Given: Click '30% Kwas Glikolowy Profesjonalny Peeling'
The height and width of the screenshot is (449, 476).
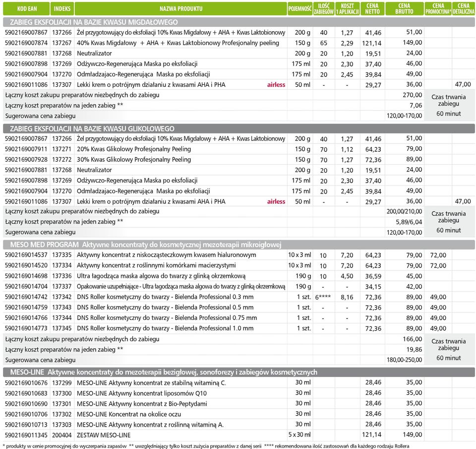Looking at the screenshot, I should (134, 159).
